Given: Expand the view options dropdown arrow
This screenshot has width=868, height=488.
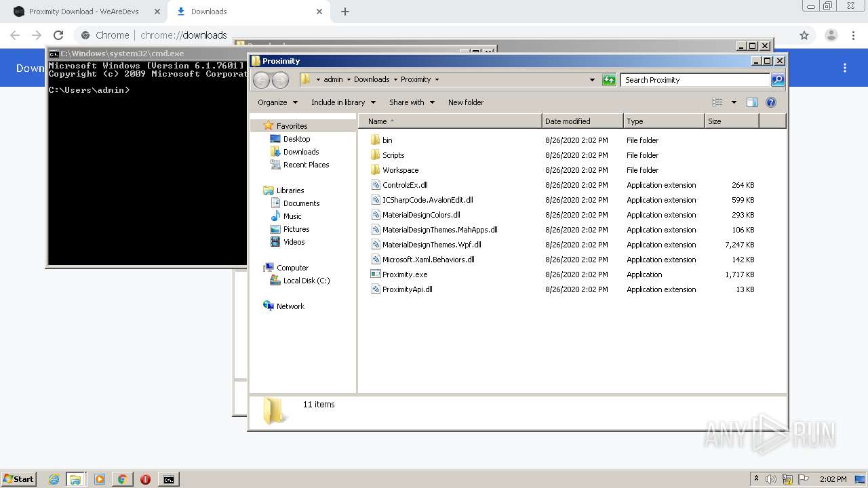Looking at the screenshot, I should pos(734,102).
